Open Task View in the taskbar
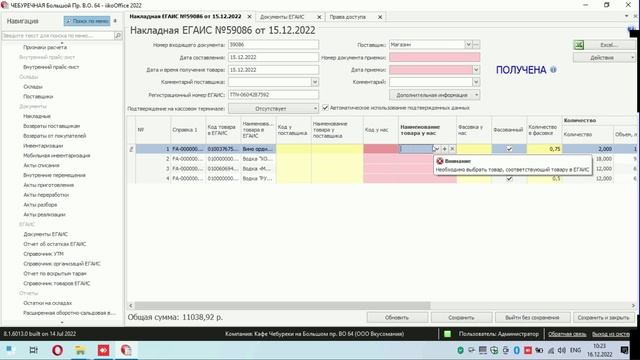The height and width of the screenshot is (360, 640). pos(34,350)
